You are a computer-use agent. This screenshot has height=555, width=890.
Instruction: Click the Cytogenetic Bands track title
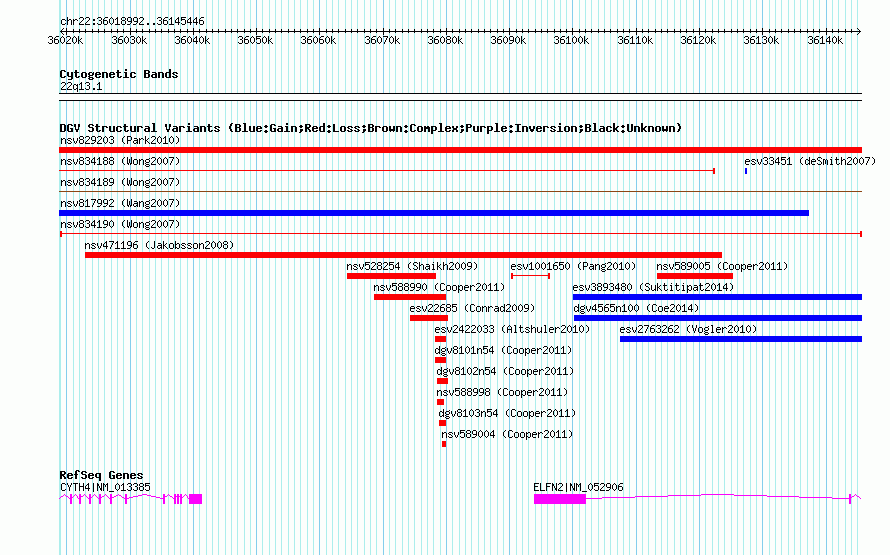click(119, 74)
